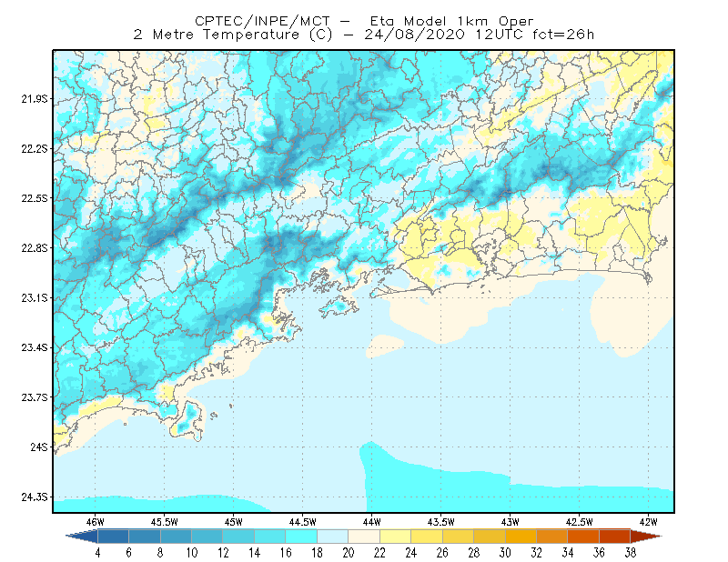Select the 23.1S latitude axis label
Viewport: 728px width, 562px height.
(x=34, y=297)
